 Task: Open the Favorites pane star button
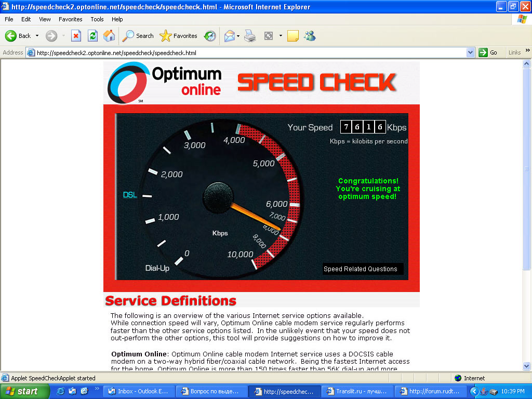click(179, 36)
